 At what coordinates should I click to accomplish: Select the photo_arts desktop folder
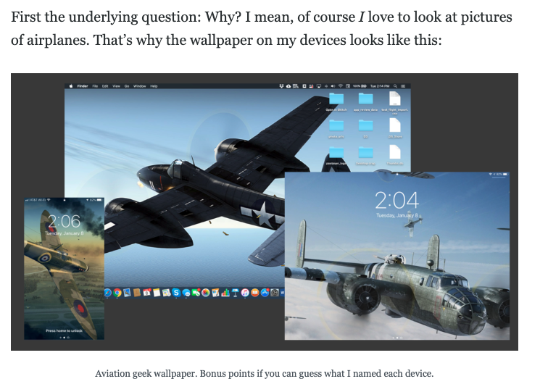[x=336, y=128]
